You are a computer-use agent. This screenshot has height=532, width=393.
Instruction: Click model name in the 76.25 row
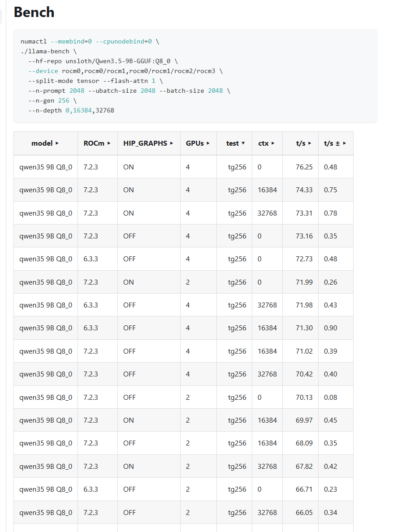tap(46, 167)
